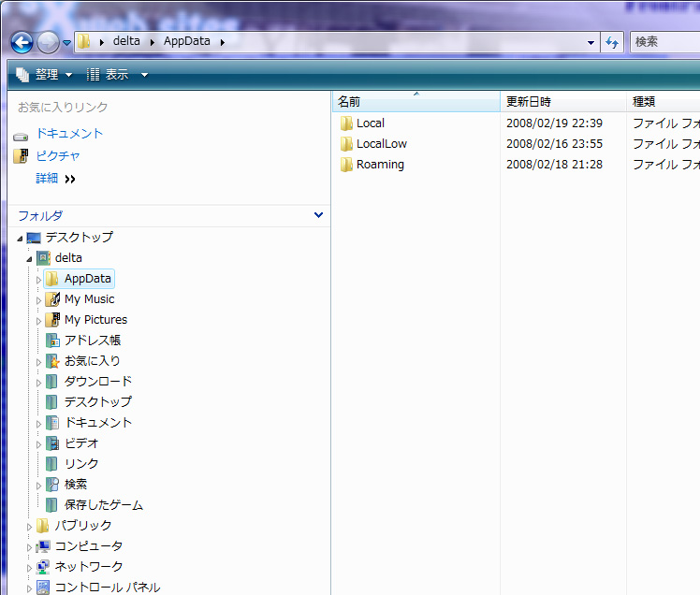
Task: Select the LocalLow folder in file list
Action: click(x=381, y=144)
